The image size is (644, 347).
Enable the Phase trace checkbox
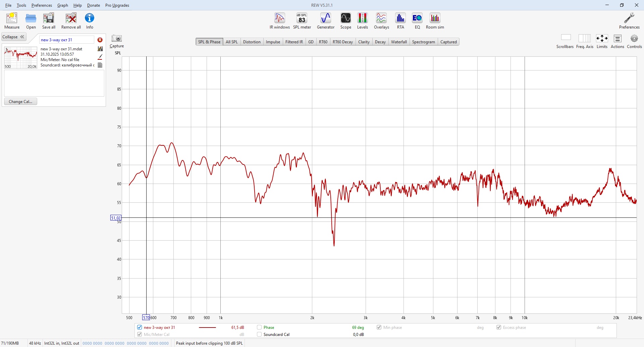[x=259, y=327]
